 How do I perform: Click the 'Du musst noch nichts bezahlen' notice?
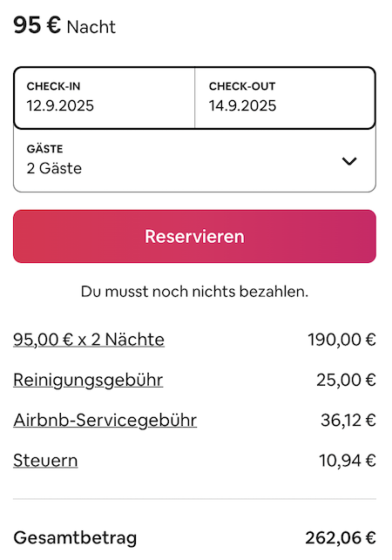click(195, 292)
